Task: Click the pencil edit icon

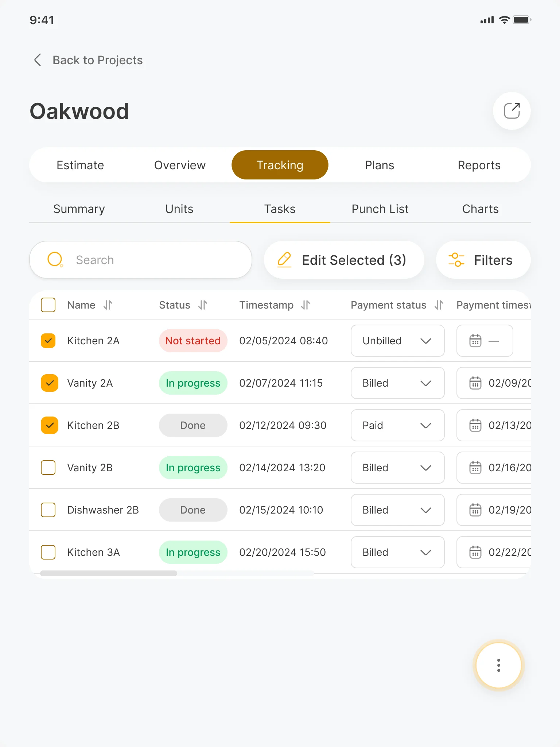Action: (x=284, y=260)
